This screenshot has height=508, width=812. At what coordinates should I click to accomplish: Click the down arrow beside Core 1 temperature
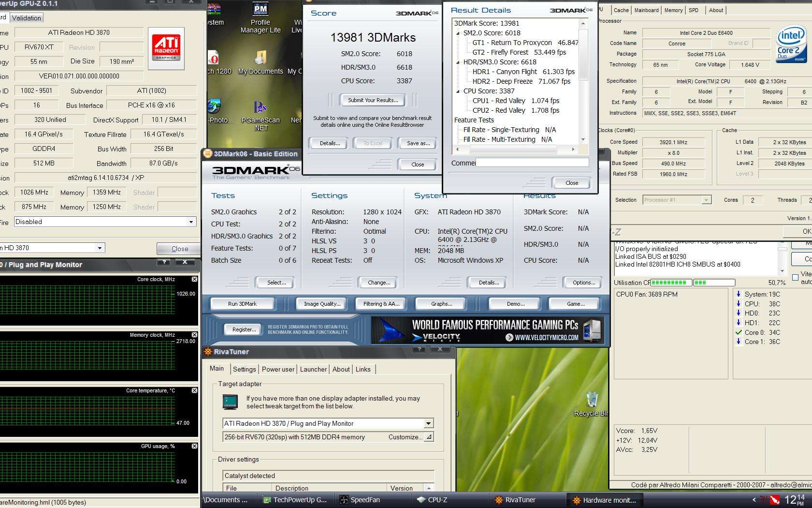tap(739, 342)
